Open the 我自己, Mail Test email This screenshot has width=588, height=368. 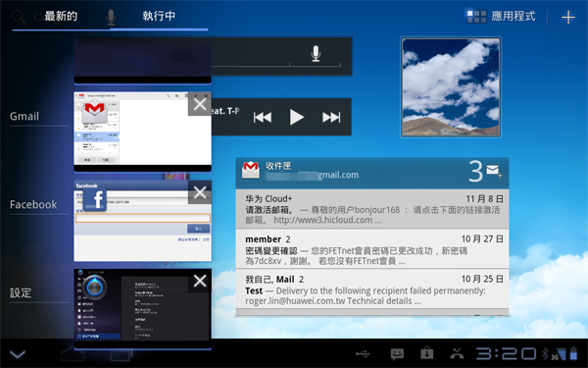372,289
